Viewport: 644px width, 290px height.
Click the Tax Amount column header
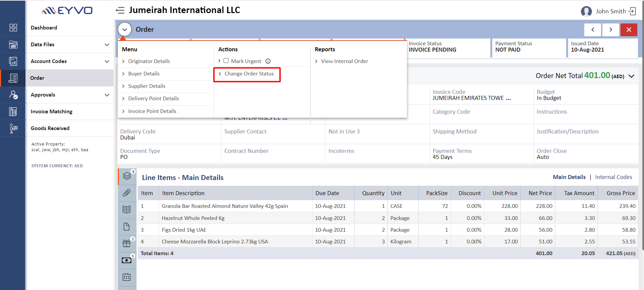click(x=579, y=193)
